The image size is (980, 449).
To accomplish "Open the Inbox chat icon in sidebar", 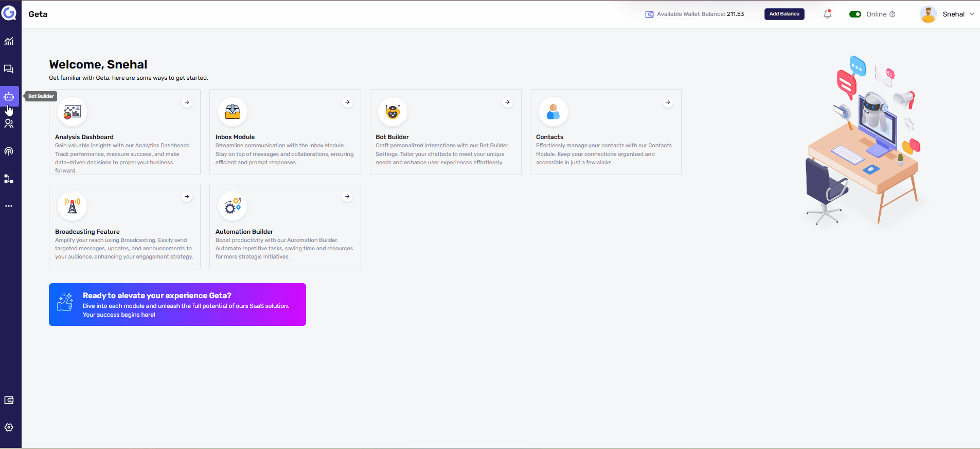I will tap(9, 69).
